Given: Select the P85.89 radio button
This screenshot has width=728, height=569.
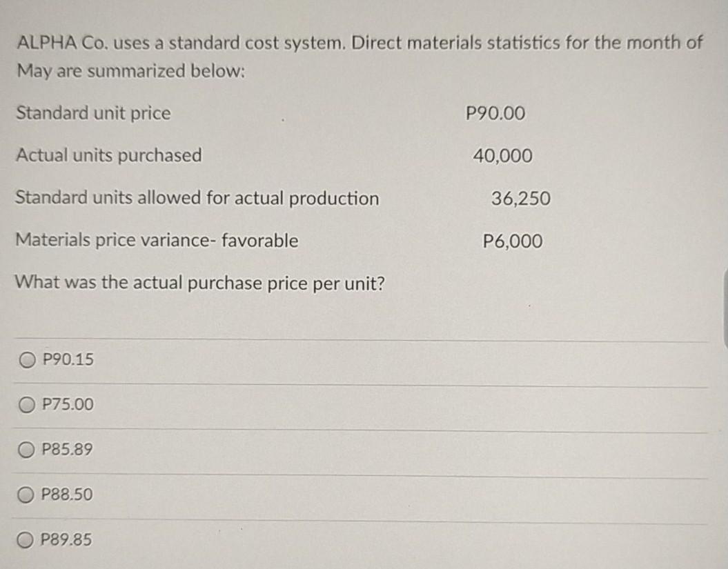Looking at the screenshot, I should point(26,450).
